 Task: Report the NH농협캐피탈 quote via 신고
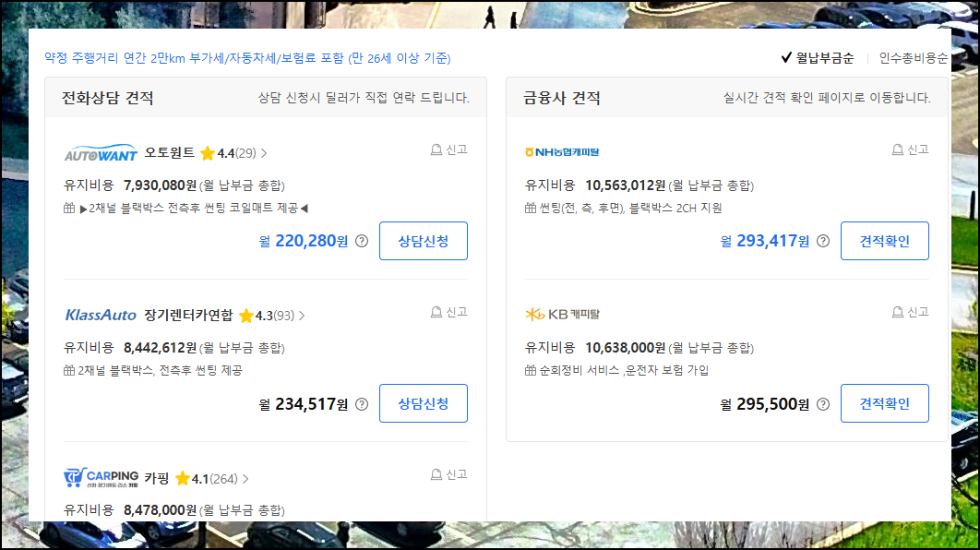click(910, 150)
